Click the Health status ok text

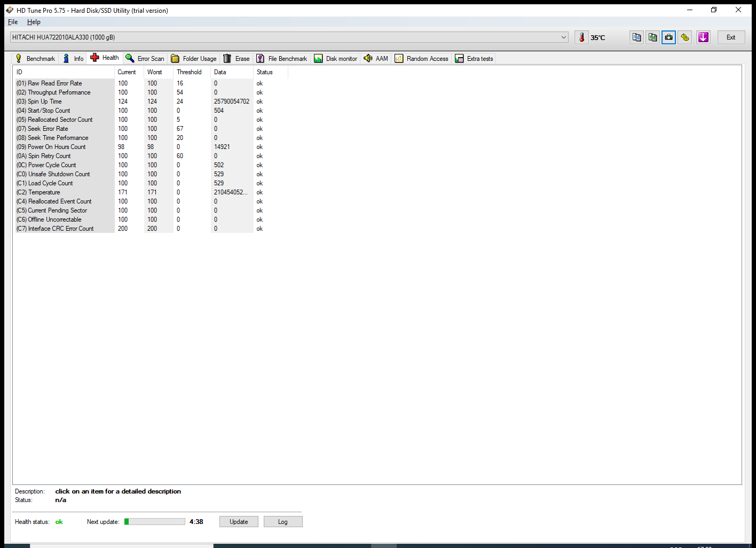coord(59,522)
